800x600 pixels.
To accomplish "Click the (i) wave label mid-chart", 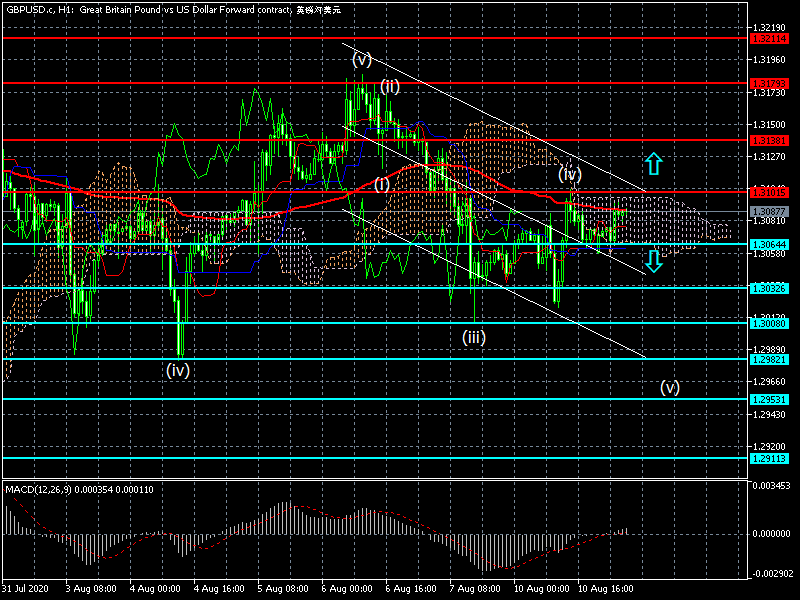I will coord(382,184).
